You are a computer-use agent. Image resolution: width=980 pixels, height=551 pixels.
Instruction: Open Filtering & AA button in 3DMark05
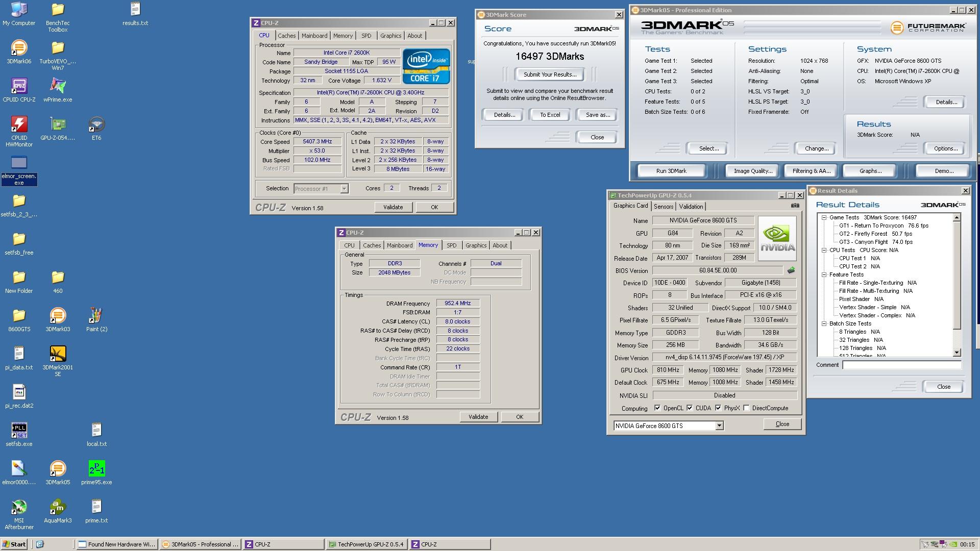coord(811,171)
